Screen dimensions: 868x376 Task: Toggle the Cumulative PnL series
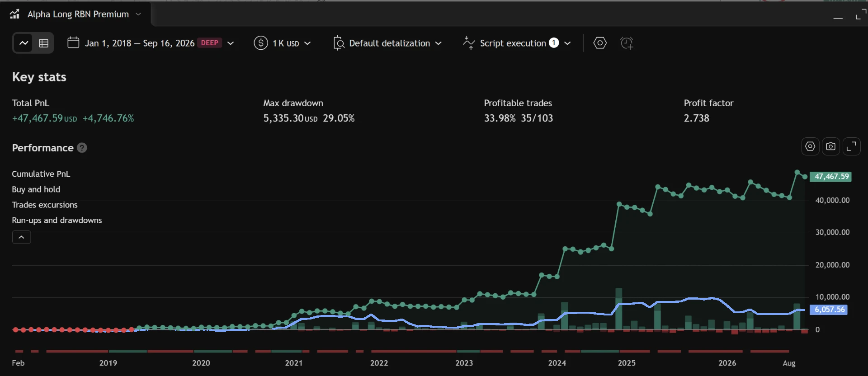41,174
